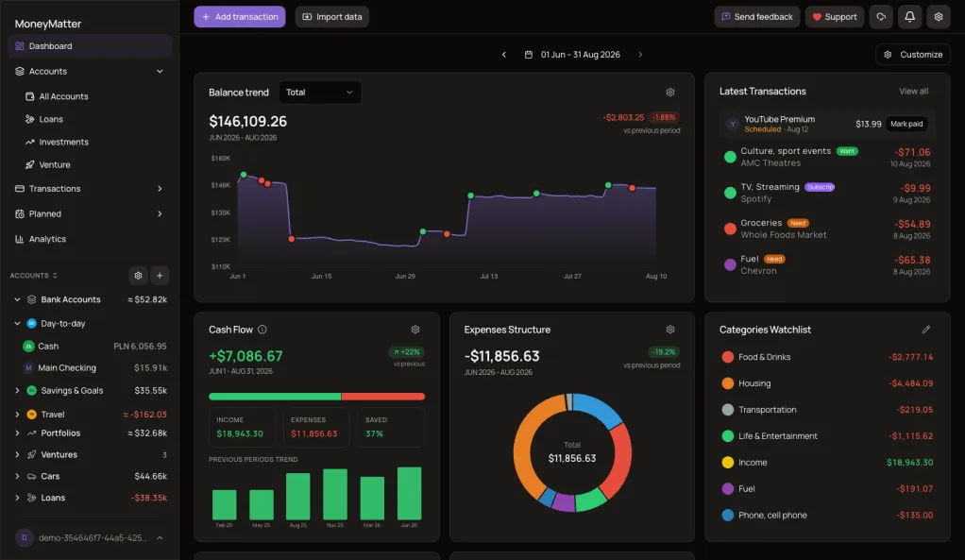Click the Send feedback button

click(x=757, y=17)
